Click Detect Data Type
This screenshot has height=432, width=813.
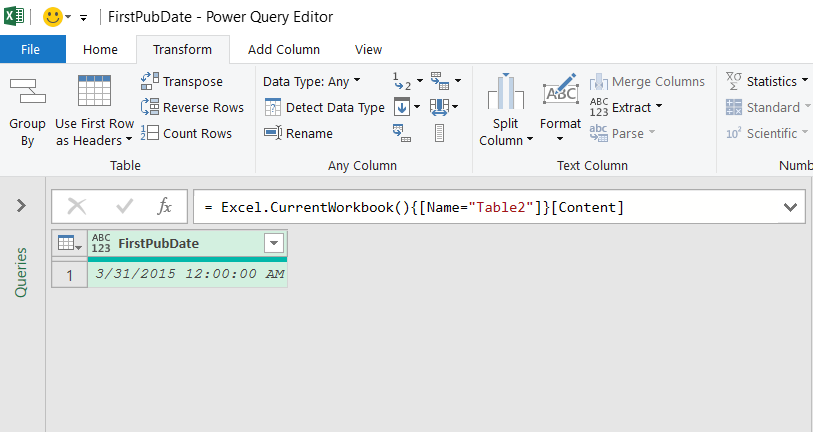point(325,107)
